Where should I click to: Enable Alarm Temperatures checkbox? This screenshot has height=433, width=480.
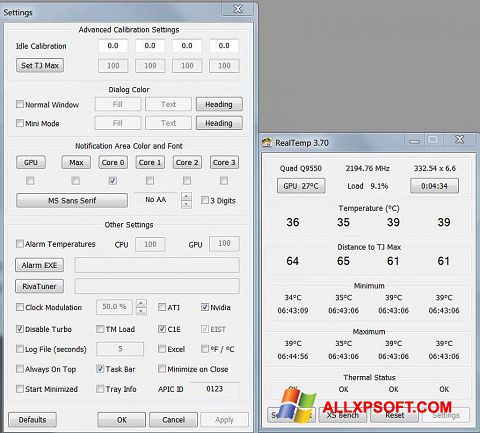[20, 243]
